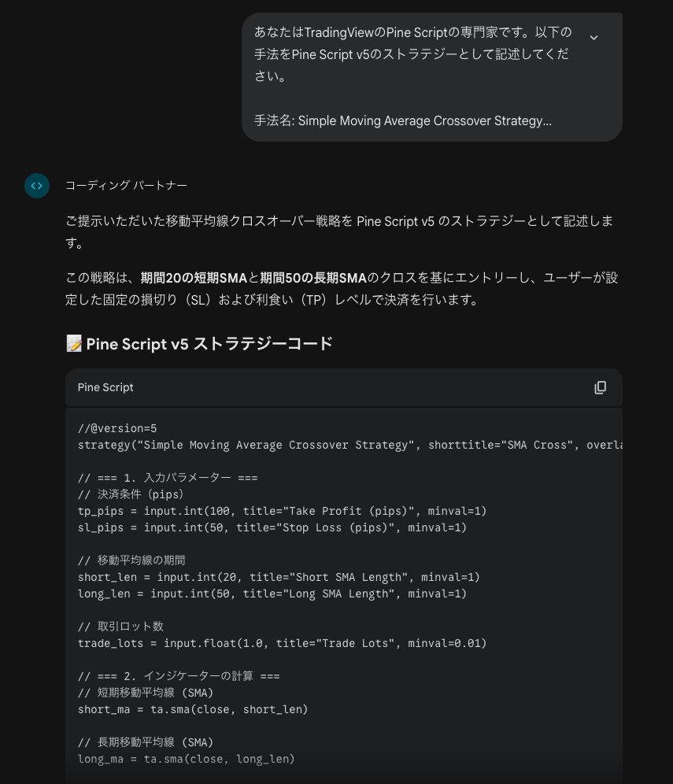Viewport: 673px width, 784px height.
Task: Click the strategy("Simple Moving Average Crossover Strategy" line
Action: [x=350, y=445]
